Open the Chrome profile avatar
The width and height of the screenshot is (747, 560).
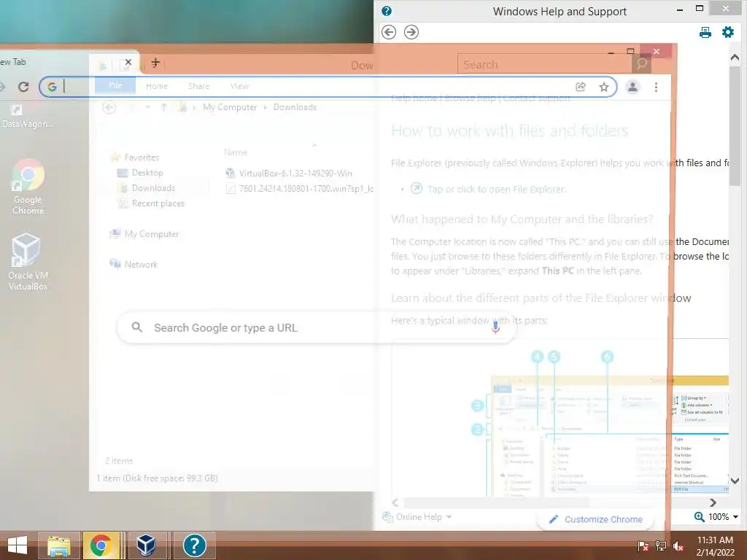point(632,87)
